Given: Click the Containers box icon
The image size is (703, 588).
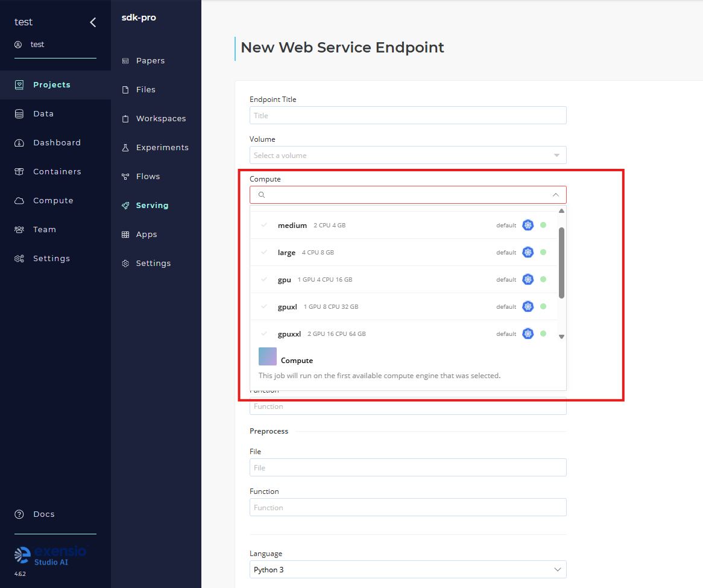Looking at the screenshot, I should (19, 172).
